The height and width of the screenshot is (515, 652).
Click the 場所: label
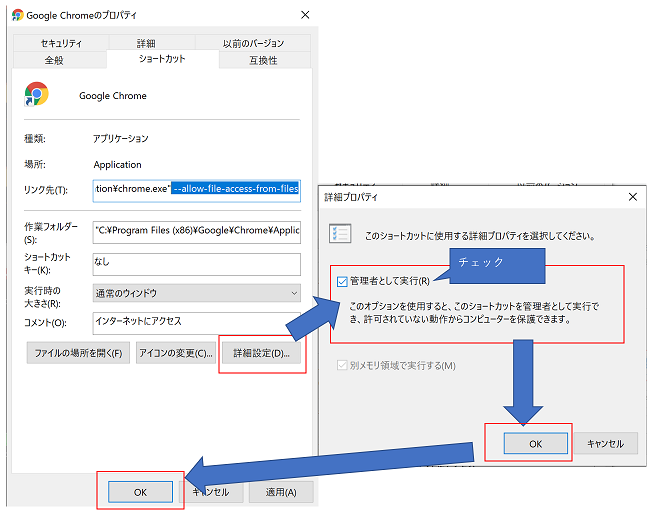35,165
